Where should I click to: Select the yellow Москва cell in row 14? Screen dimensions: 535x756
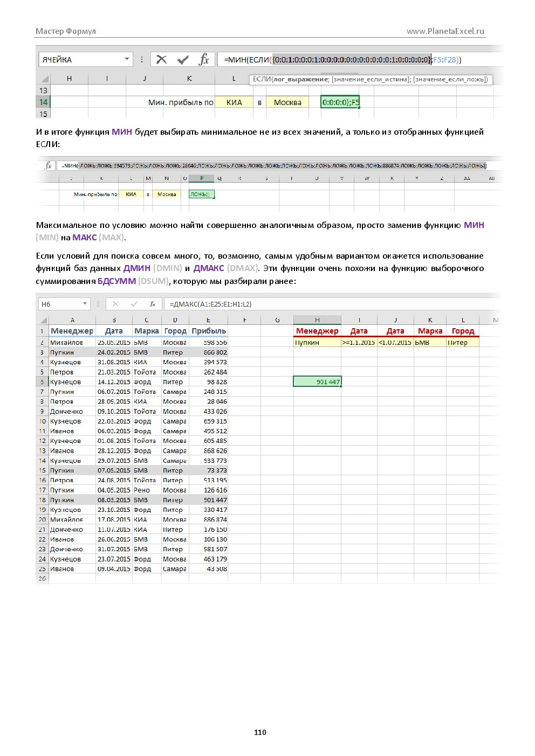point(287,102)
